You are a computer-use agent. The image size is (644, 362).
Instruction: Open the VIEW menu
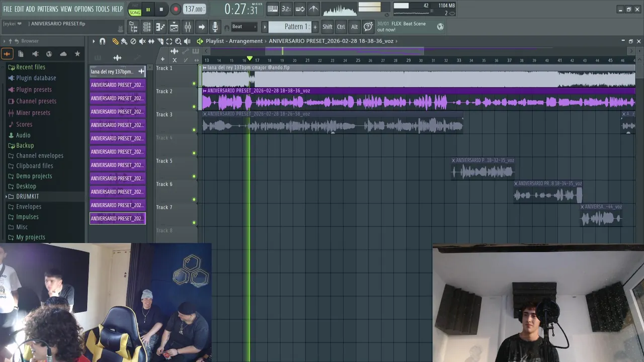pos(66,9)
